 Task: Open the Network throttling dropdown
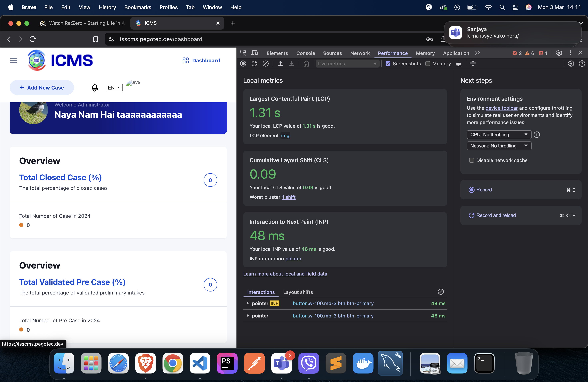(499, 146)
